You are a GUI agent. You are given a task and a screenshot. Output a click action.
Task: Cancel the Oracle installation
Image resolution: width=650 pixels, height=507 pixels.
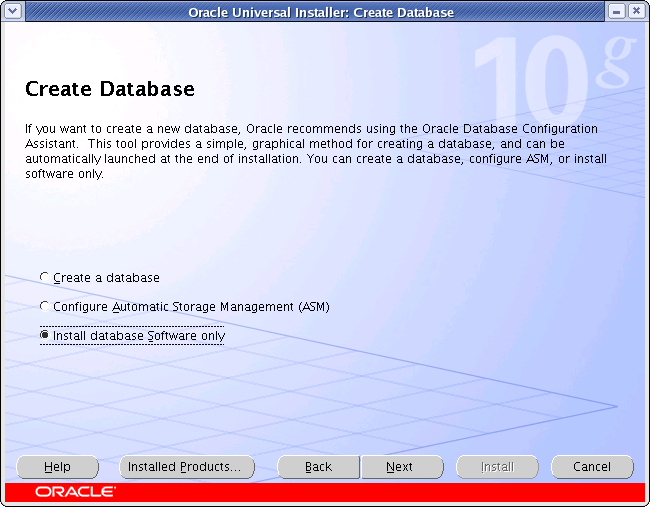pos(592,467)
